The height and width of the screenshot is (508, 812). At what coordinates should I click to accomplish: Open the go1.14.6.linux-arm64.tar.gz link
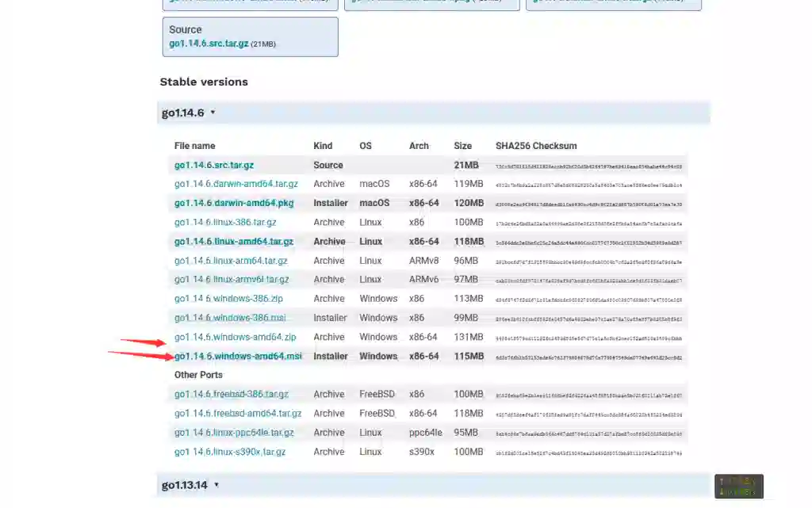pos(231,261)
